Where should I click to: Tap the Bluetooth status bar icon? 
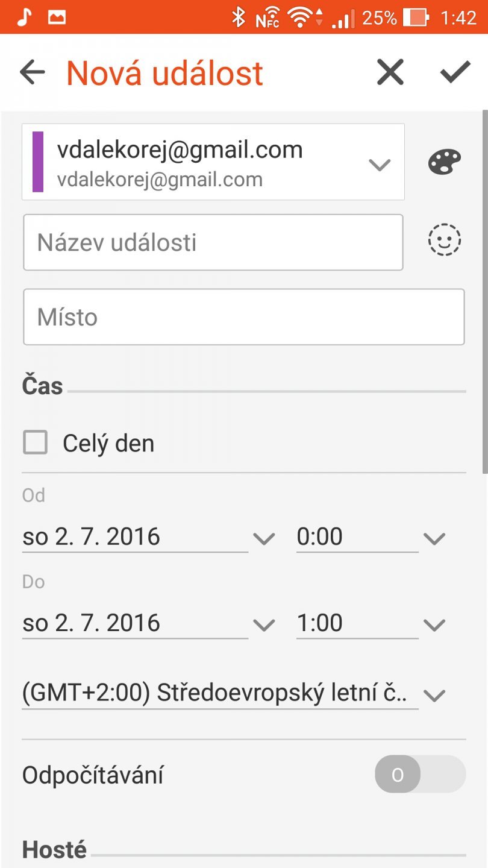[x=239, y=17]
